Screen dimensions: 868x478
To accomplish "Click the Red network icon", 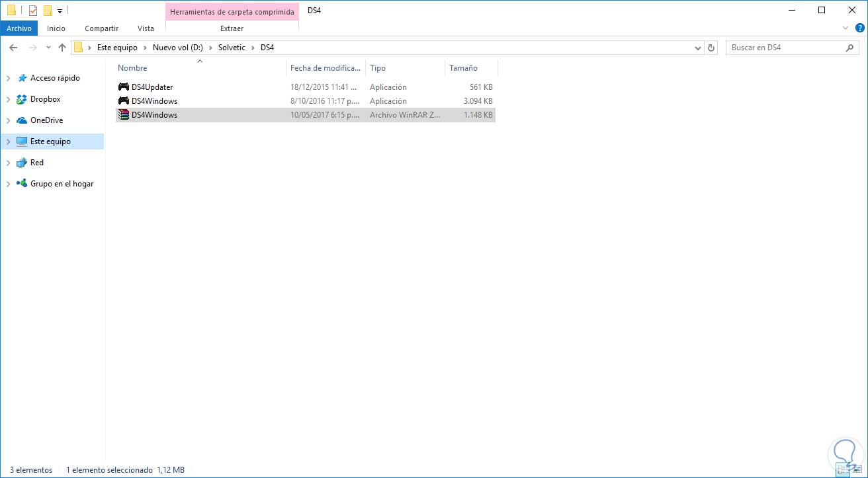I will click(x=22, y=163).
